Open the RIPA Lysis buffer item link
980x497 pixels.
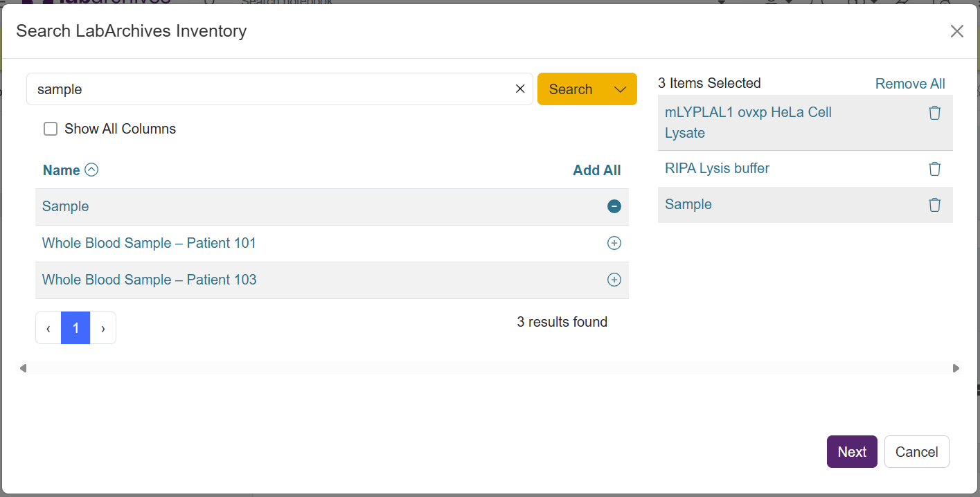click(x=717, y=168)
